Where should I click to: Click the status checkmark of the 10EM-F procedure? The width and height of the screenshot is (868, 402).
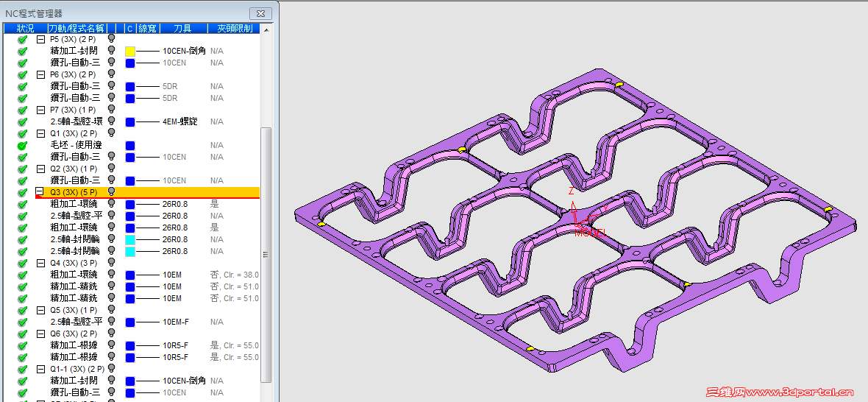(22, 322)
